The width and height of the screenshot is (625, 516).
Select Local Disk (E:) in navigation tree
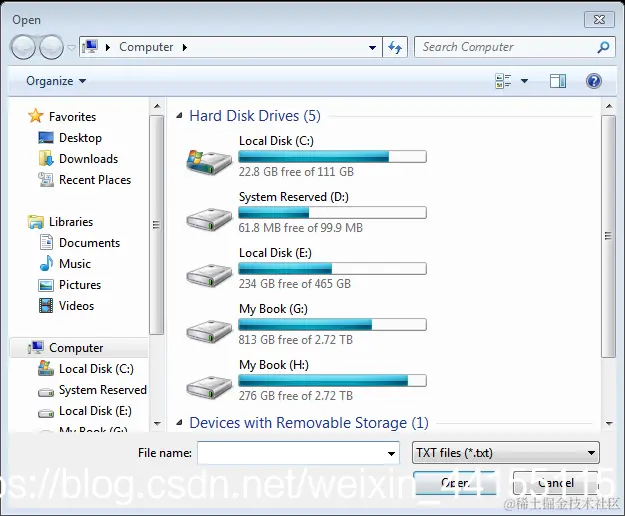(x=85, y=411)
